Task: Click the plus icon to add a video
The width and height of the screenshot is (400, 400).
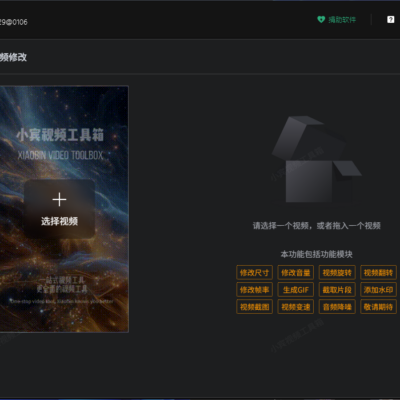Action: tap(59, 199)
